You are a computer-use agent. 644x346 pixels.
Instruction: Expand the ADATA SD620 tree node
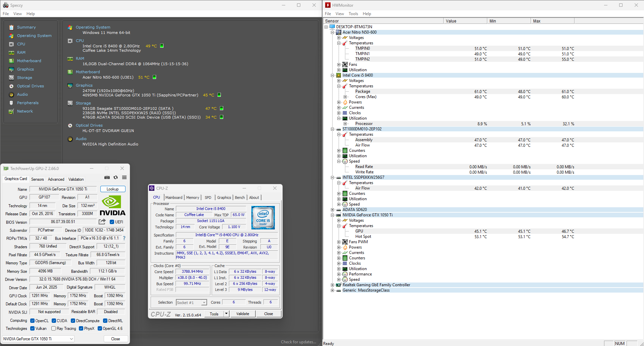(333, 210)
